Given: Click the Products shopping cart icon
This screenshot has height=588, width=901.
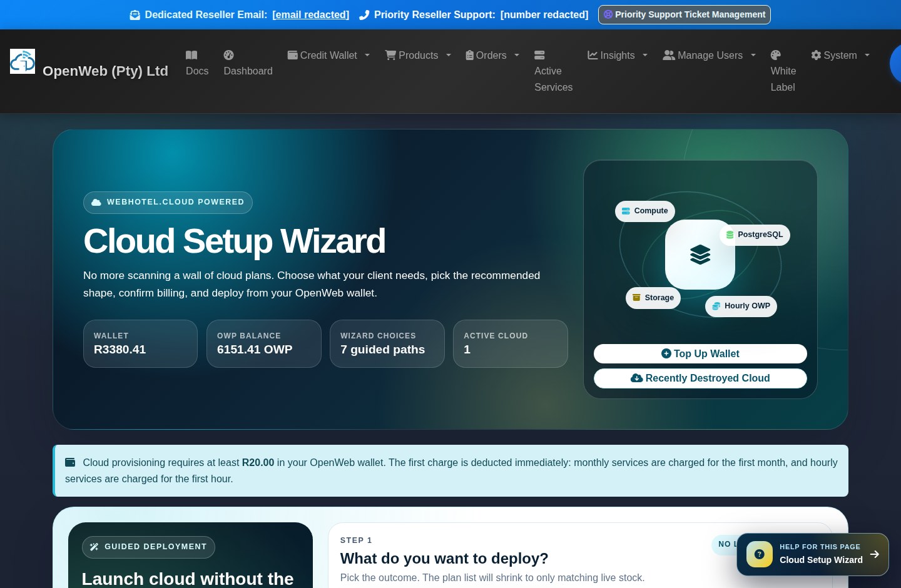Looking at the screenshot, I should (390, 55).
